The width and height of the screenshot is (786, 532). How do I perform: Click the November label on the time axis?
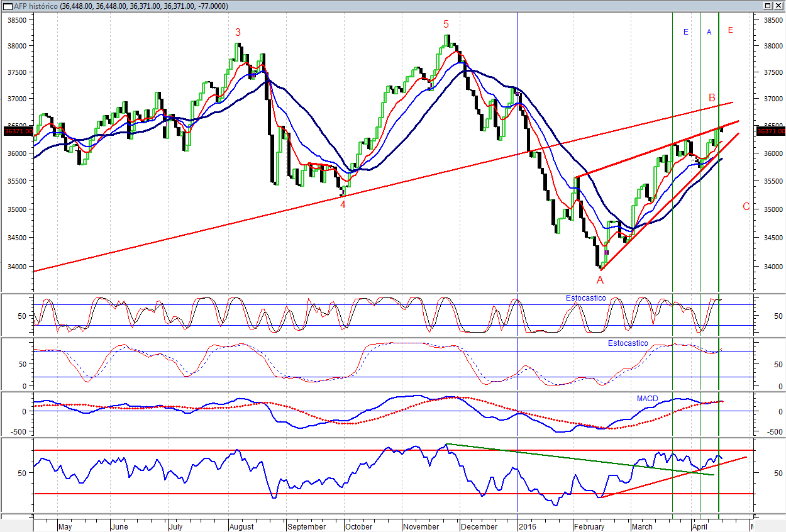point(421,526)
